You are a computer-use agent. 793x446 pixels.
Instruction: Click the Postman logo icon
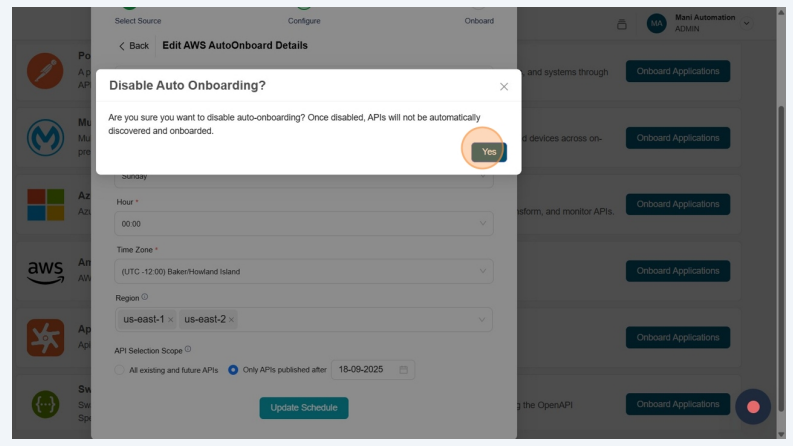45,71
